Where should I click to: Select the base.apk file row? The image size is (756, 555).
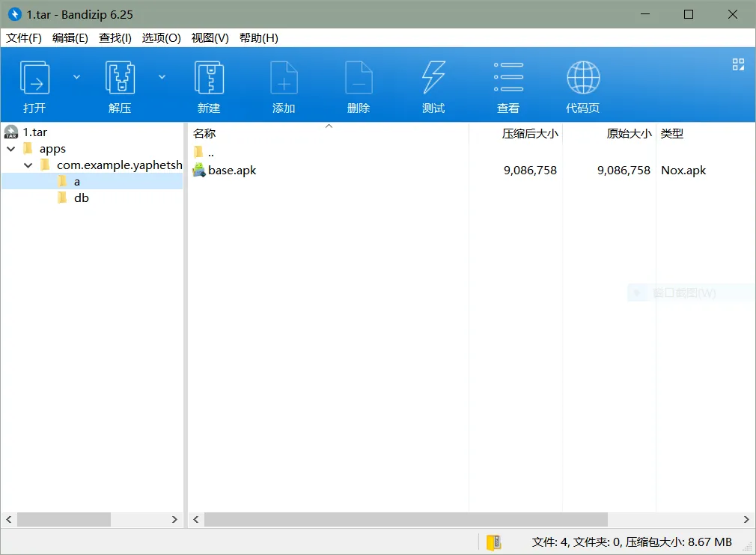(x=470, y=170)
